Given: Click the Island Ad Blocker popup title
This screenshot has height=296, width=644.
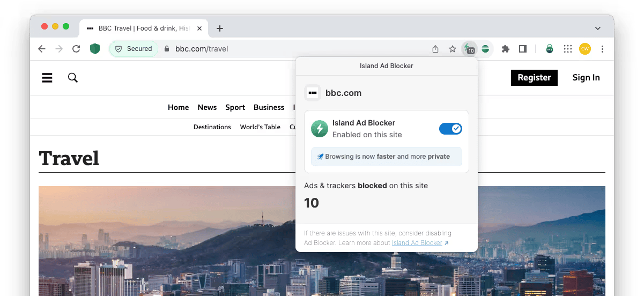Looking at the screenshot, I should click(x=386, y=66).
